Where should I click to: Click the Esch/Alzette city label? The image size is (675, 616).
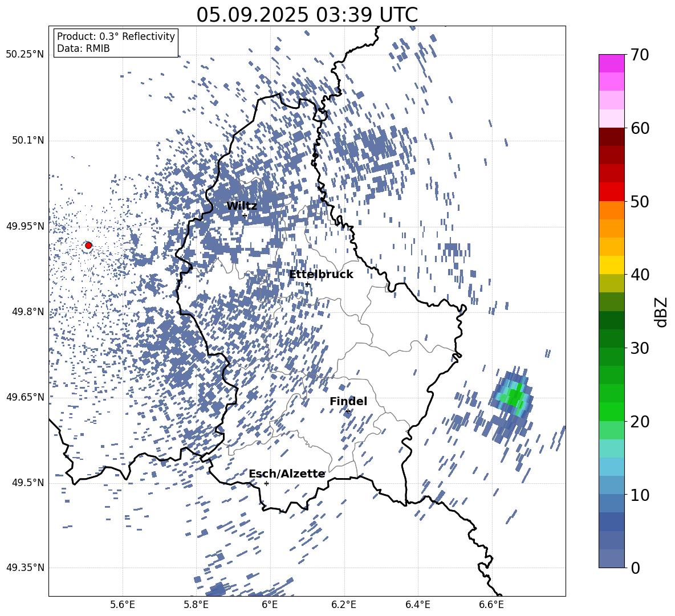pyautogui.click(x=287, y=474)
